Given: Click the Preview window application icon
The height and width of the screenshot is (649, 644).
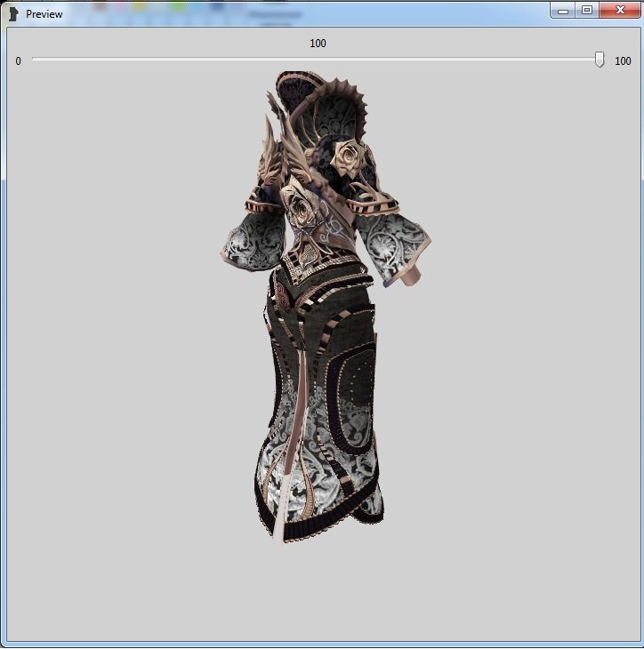Looking at the screenshot, I should tap(13, 14).
